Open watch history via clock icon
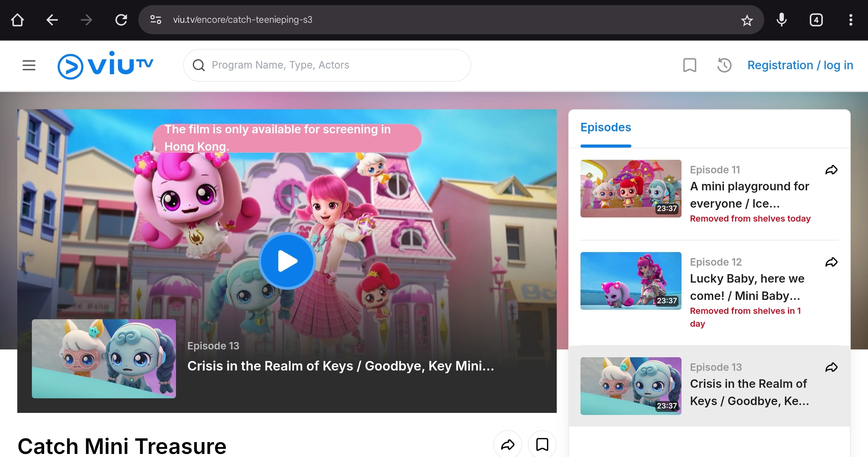The height and width of the screenshot is (457, 868). coord(724,65)
